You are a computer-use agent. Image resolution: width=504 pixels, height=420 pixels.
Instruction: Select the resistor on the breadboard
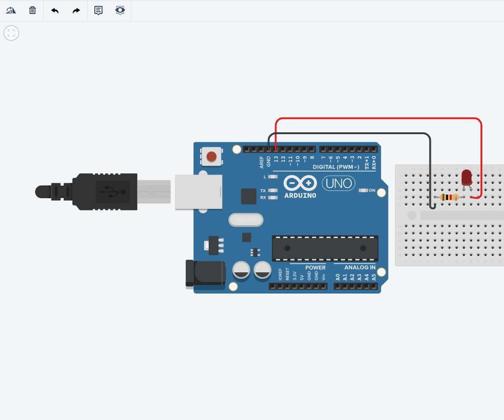coord(449,197)
